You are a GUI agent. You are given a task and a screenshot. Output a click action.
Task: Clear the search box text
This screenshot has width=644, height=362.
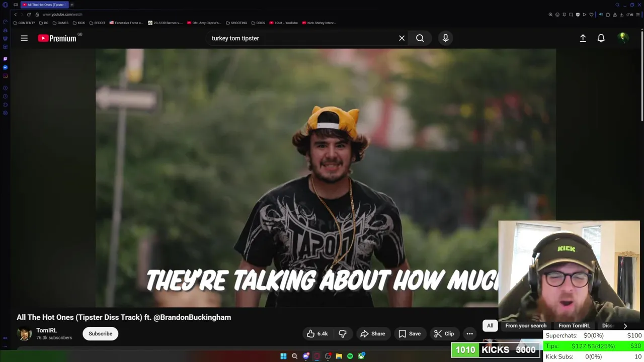401,38
